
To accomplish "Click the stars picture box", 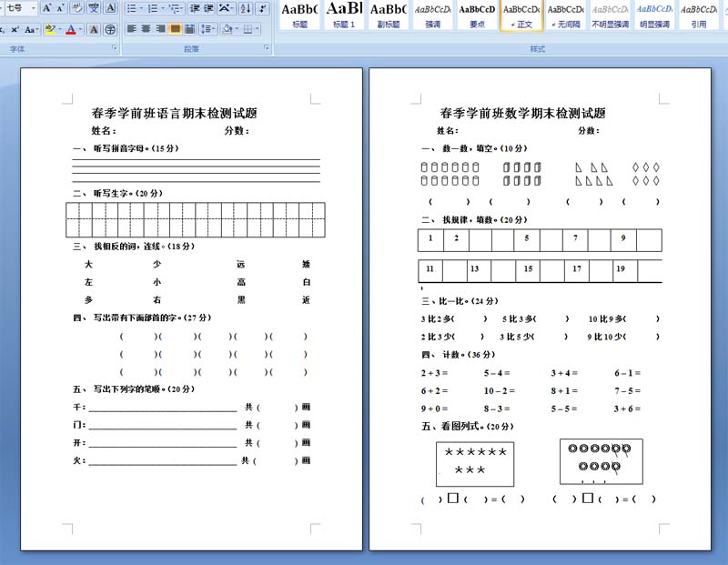I will [475, 464].
